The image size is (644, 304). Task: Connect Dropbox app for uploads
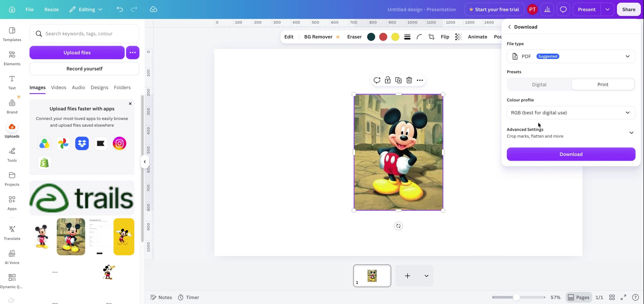(x=82, y=144)
